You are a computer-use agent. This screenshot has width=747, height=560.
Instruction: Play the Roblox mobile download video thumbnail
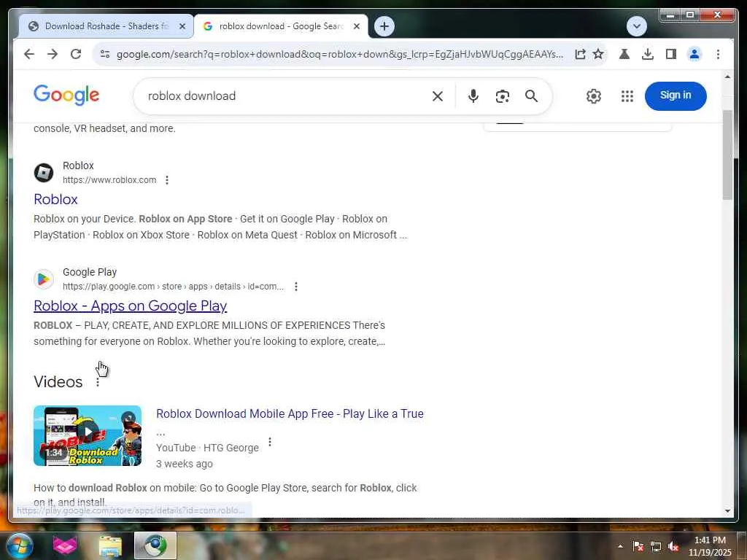pos(88,435)
